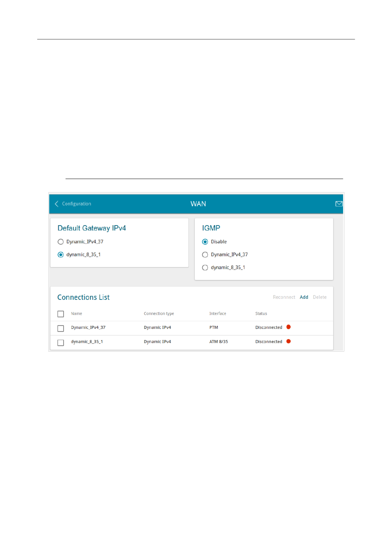The width and height of the screenshot is (392, 555).
Task: Click the Connection type column header
Action: tap(159, 314)
